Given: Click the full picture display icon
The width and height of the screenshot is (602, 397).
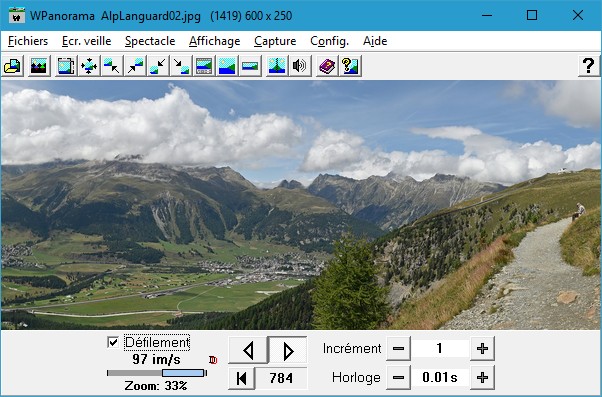Looking at the screenshot, I should [227, 66].
